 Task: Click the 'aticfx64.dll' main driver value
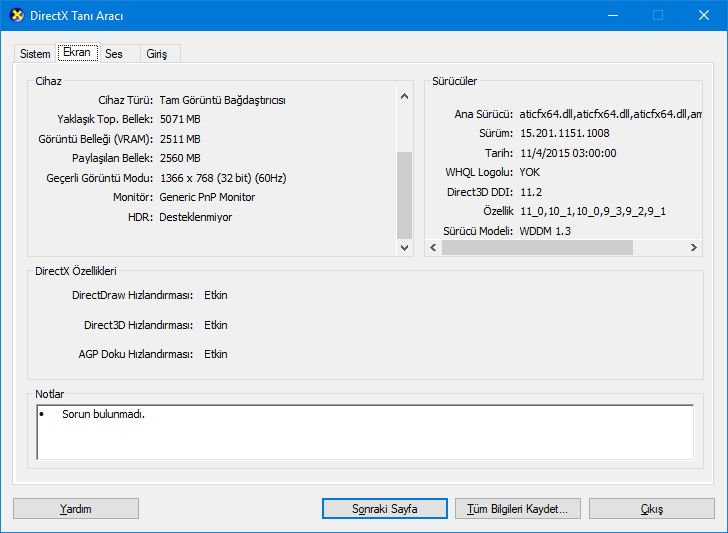(610, 114)
